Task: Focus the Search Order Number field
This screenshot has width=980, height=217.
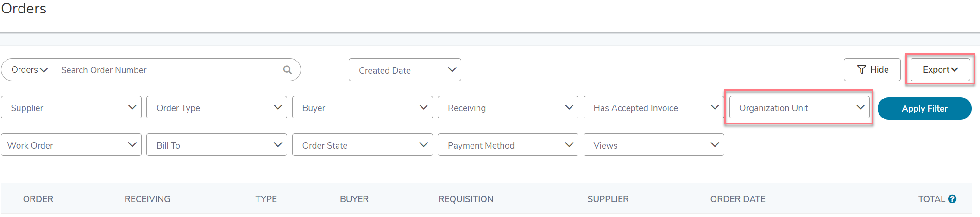Action: 169,70
